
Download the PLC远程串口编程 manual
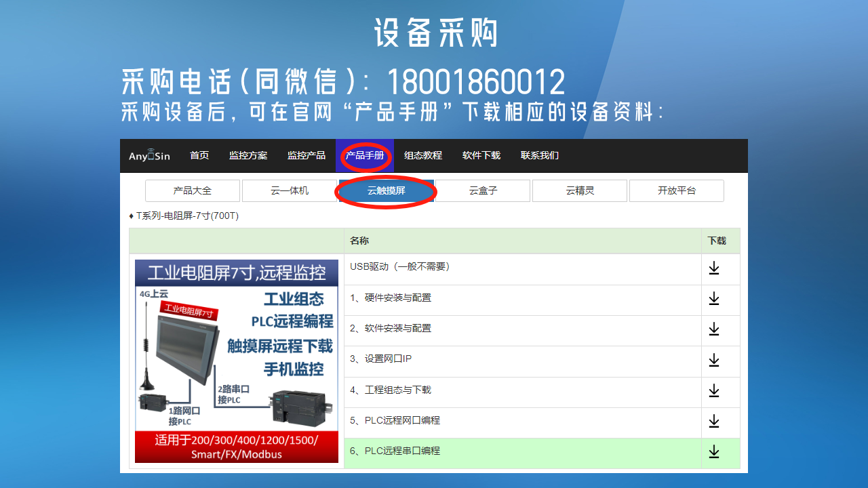click(x=713, y=452)
